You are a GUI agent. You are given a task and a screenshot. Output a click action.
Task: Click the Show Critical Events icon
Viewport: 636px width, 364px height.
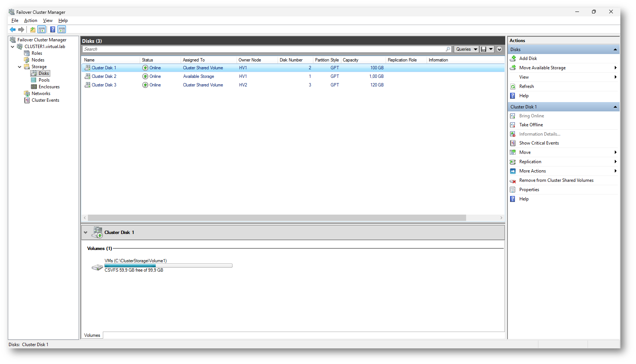513,143
